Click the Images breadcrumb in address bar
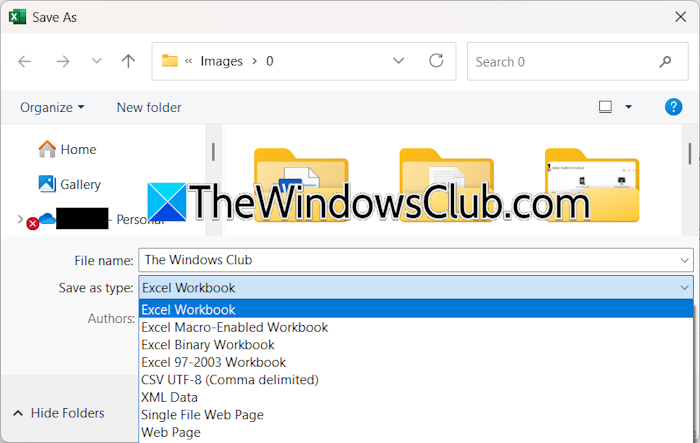700x443 pixels. coord(221,61)
